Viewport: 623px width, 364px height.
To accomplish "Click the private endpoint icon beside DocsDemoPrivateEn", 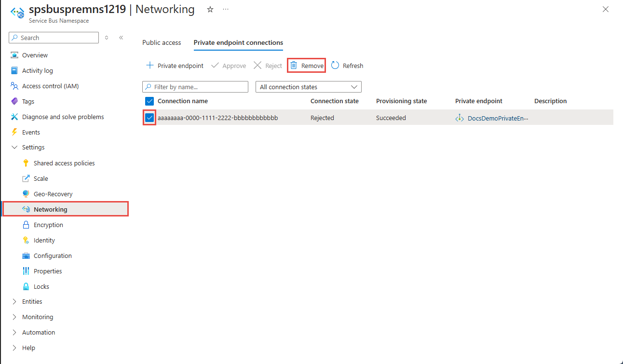I will pos(460,118).
